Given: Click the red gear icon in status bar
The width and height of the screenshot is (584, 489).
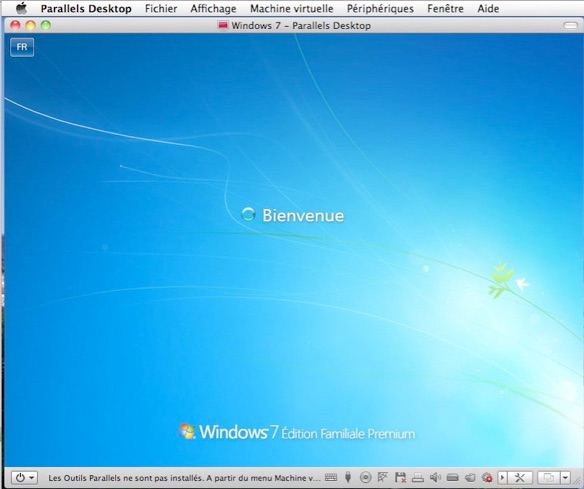Looking at the screenshot, I should (487, 477).
